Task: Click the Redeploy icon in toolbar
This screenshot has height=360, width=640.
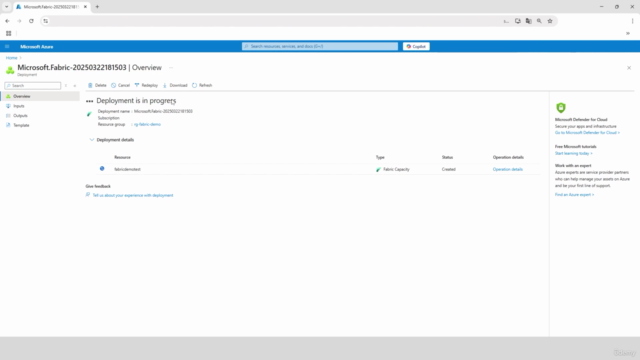Action: (x=137, y=85)
